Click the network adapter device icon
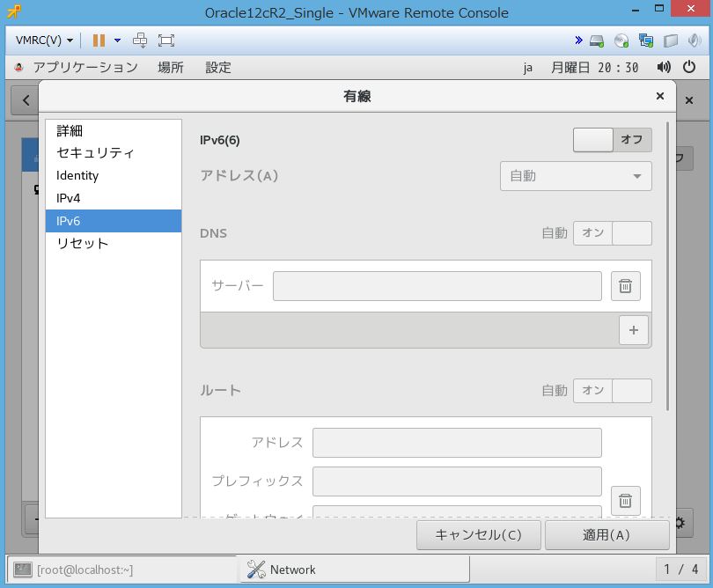Screen dimensions: 713x588 (x=646, y=40)
